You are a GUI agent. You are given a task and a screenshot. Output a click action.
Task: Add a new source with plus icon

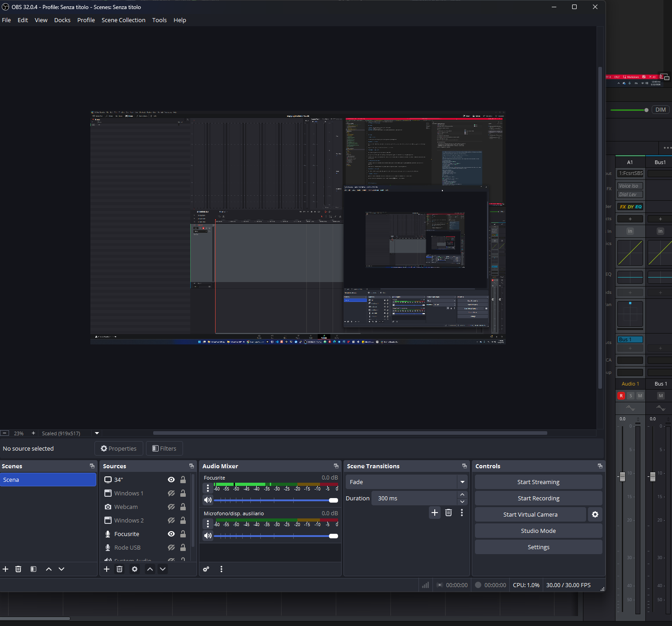click(107, 569)
